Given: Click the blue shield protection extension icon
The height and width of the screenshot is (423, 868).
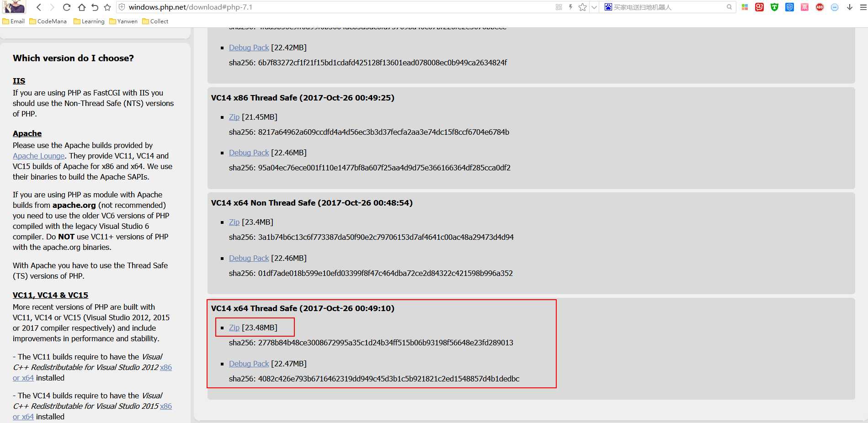Looking at the screenshot, I should [x=789, y=7].
